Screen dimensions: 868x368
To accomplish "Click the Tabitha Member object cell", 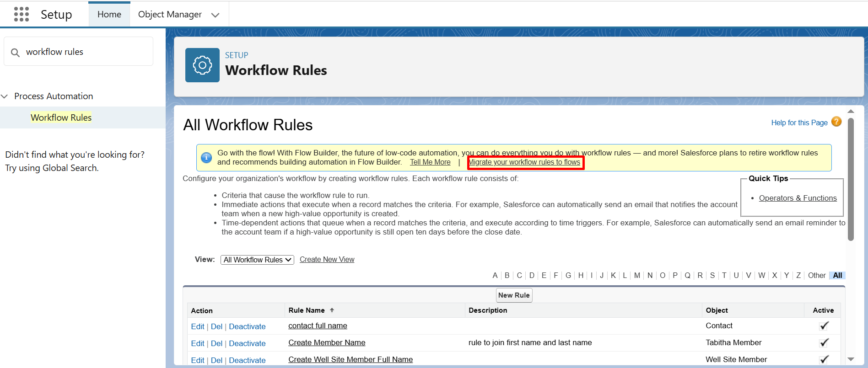I will tap(733, 342).
